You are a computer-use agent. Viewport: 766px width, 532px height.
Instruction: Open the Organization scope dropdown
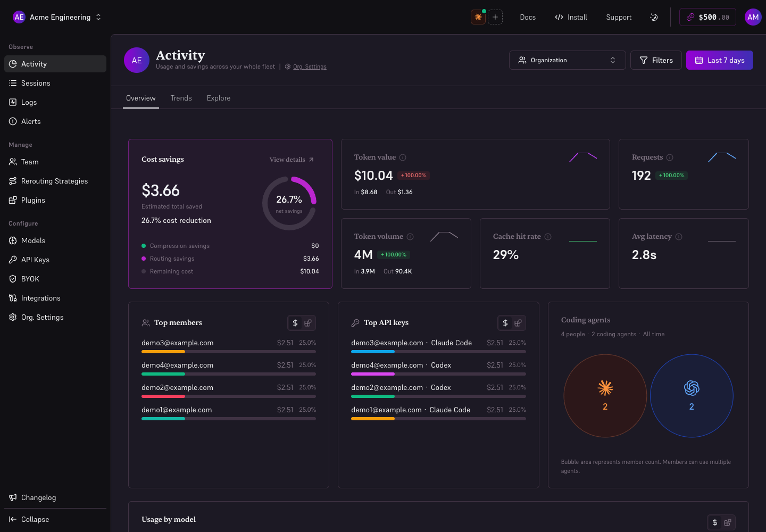[568, 60]
